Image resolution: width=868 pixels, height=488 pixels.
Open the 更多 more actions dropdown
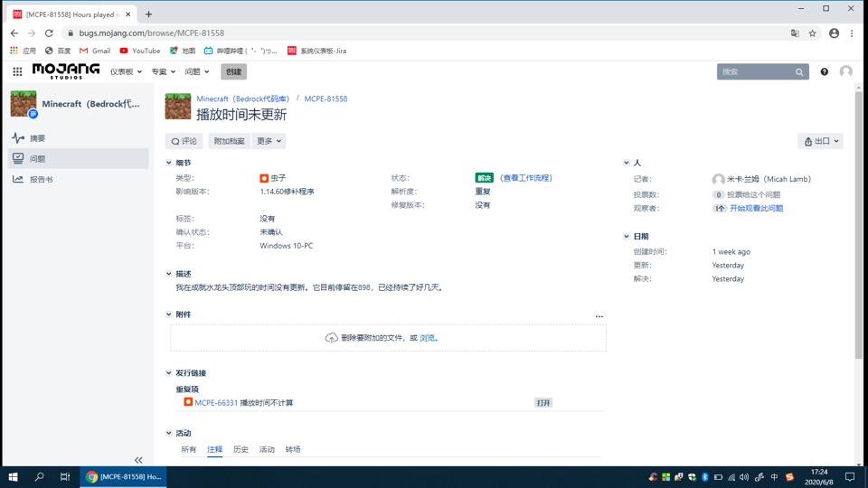tap(269, 141)
